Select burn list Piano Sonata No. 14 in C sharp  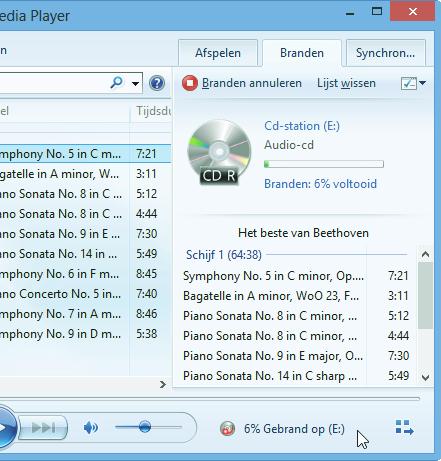click(x=296, y=376)
